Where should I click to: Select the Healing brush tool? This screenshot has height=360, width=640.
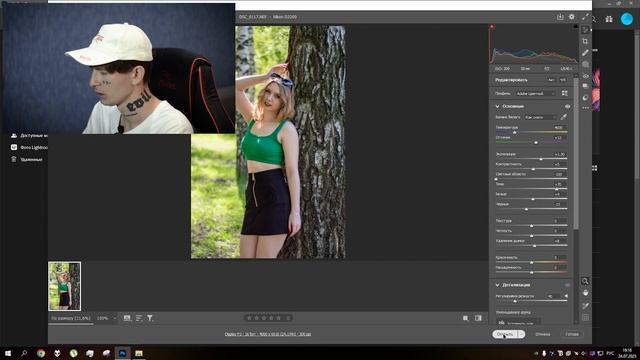[585, 53]
